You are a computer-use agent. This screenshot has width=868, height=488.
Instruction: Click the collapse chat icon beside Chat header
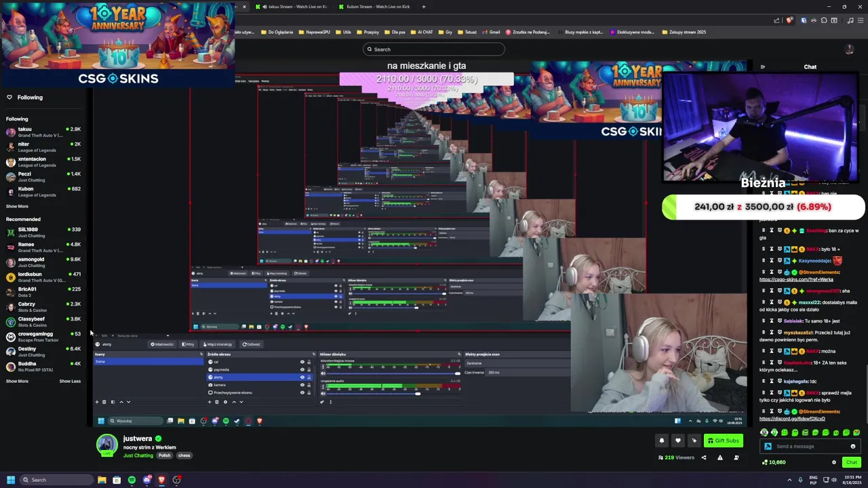[763, 67]
